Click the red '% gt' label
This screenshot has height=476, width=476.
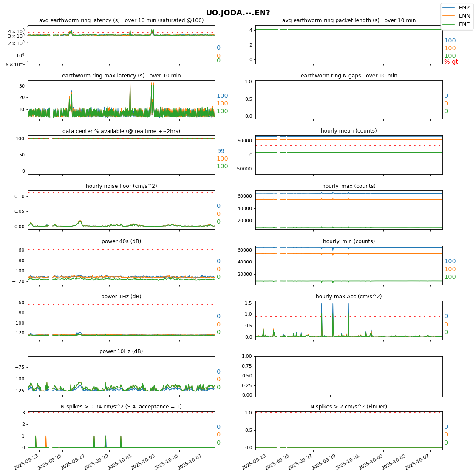tap(451, 62)
